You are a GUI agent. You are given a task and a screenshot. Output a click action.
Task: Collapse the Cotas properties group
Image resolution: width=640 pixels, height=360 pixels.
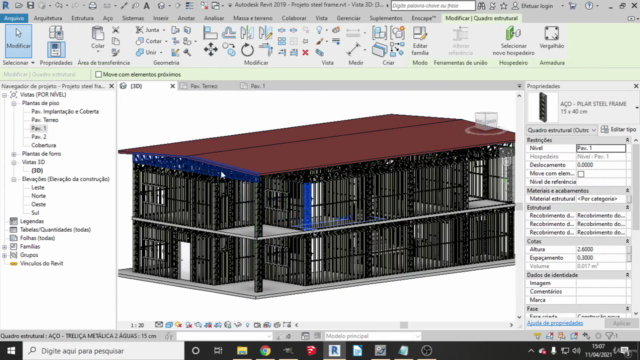(x=627, y=241)
